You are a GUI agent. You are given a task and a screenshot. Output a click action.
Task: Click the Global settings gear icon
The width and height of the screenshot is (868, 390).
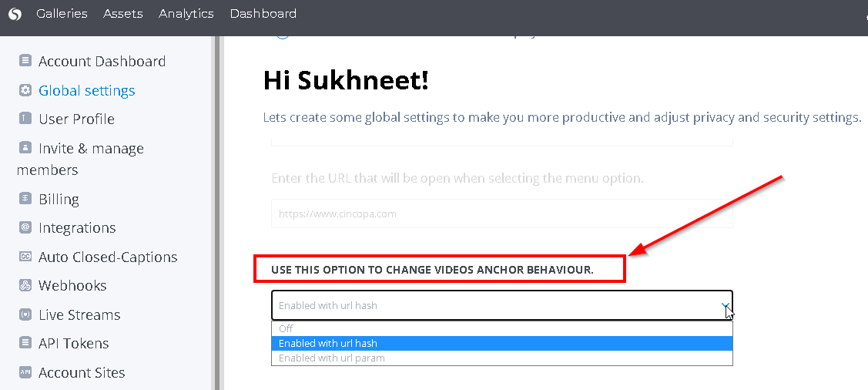25,89
